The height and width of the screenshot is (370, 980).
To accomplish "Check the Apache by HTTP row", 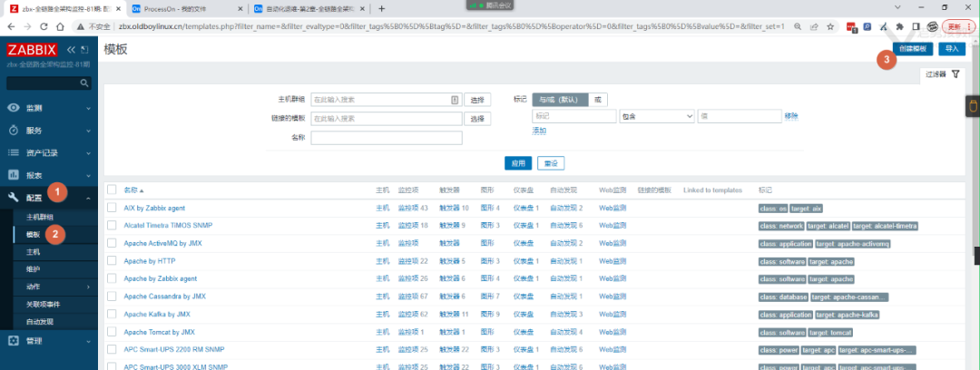I will pyautogui.click(x=112, y=260).
